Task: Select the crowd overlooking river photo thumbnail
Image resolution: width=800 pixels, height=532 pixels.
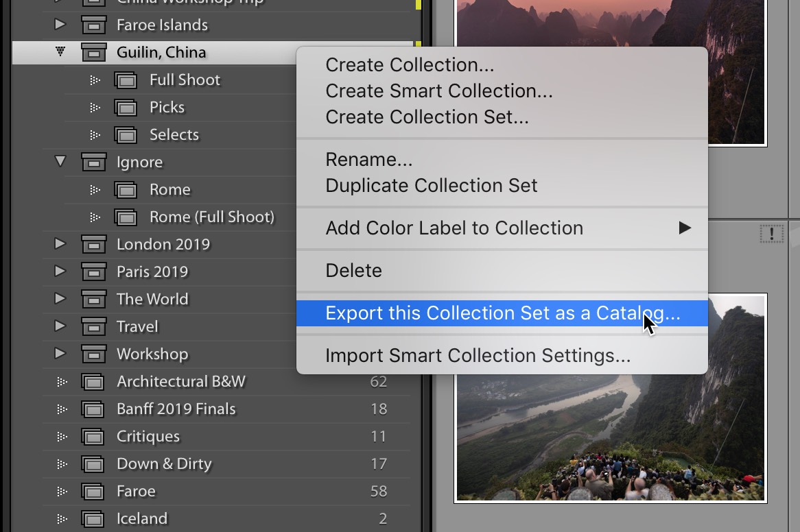Action: [611, 398]
